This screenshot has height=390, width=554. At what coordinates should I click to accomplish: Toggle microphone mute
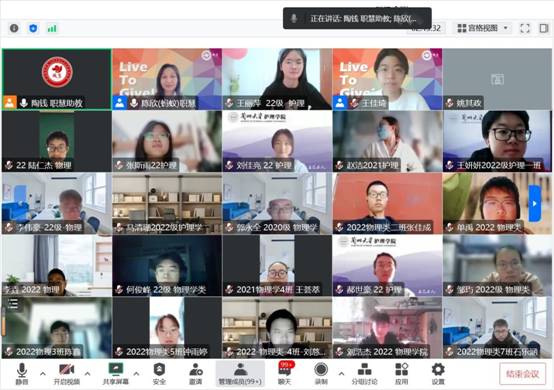[x=22, y=374]
